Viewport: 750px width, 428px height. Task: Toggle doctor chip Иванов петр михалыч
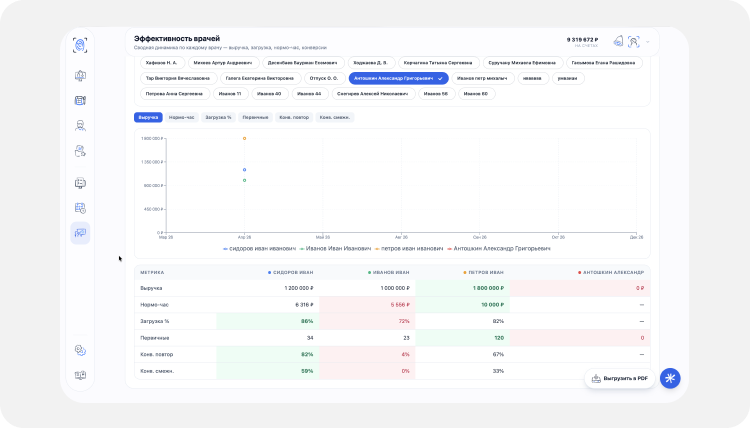point(482,78)
